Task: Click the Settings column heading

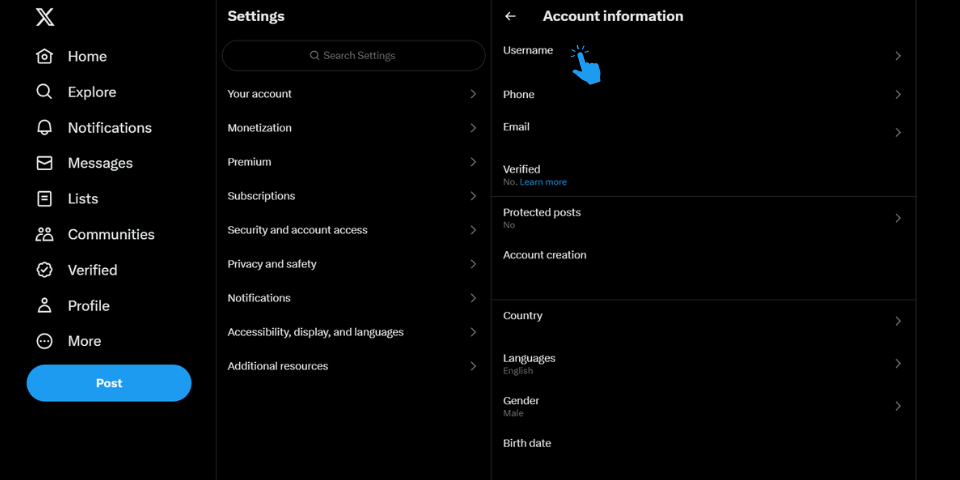Action: (x=256, y=17)
